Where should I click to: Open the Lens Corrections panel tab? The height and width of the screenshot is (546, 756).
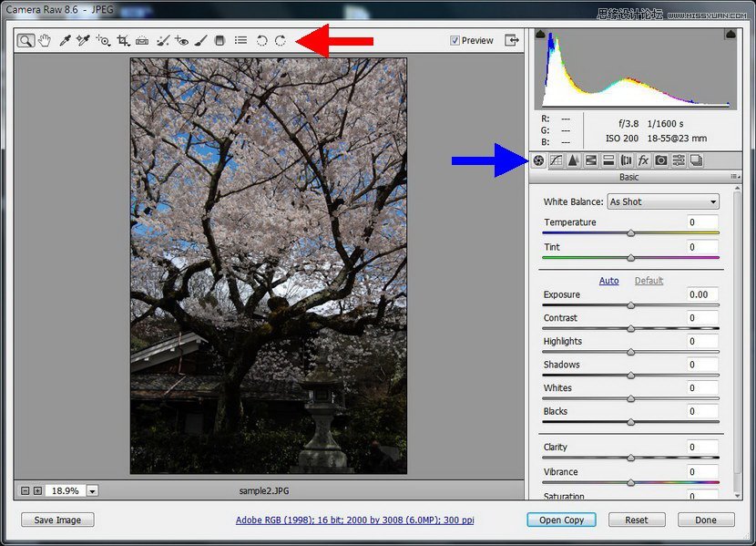tap(626, 160)
